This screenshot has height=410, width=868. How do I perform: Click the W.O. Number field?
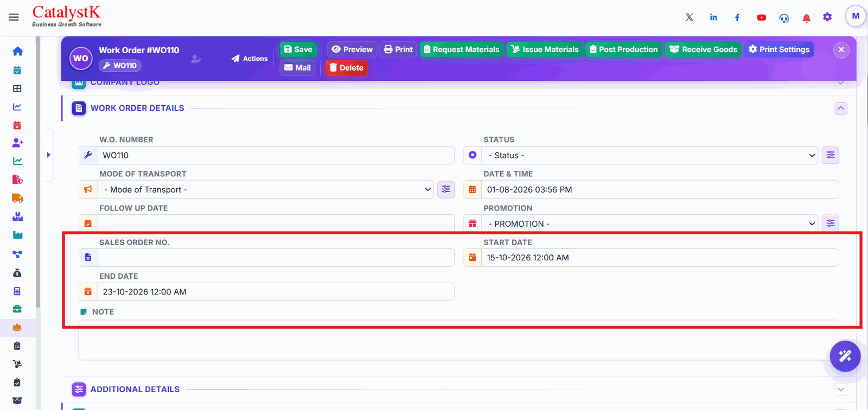tap(276, 156)
